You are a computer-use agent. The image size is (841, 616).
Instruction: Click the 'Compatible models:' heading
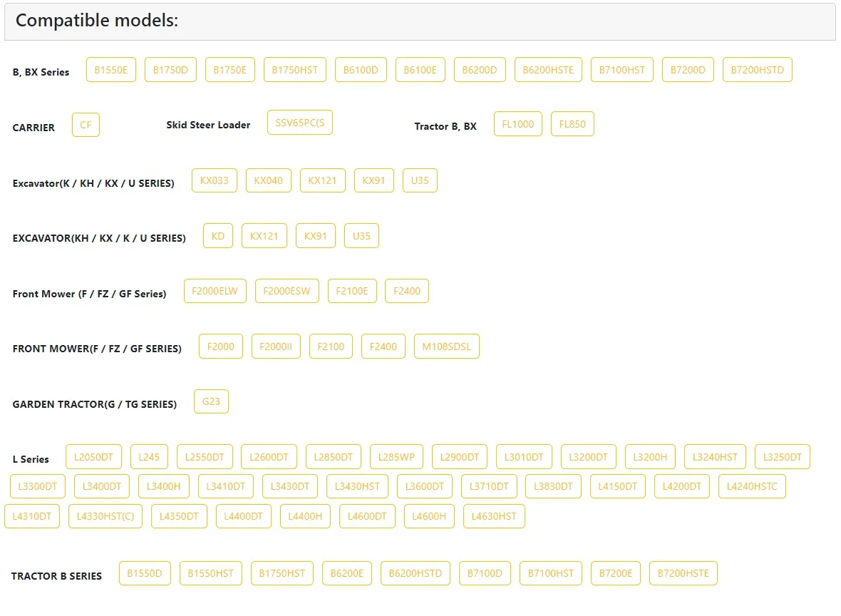97,21
